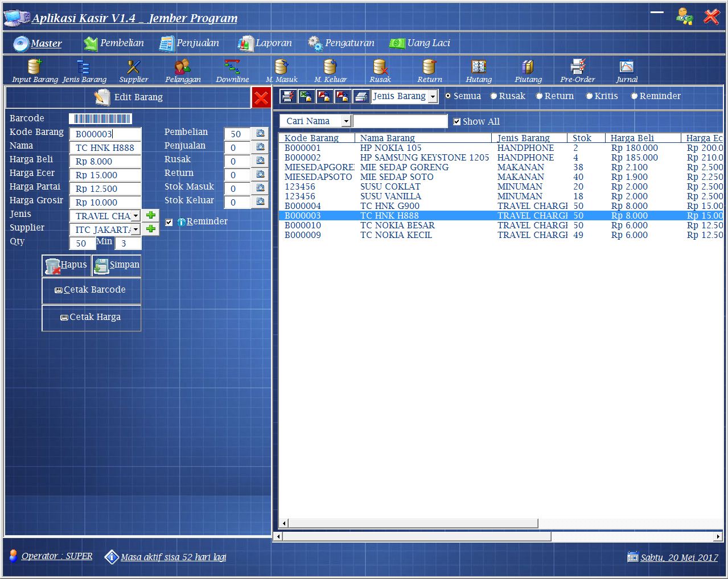The image size is (728, 579).
Task: Click the Masa aktif sisa 52 hari link
Action: [173, 557]
